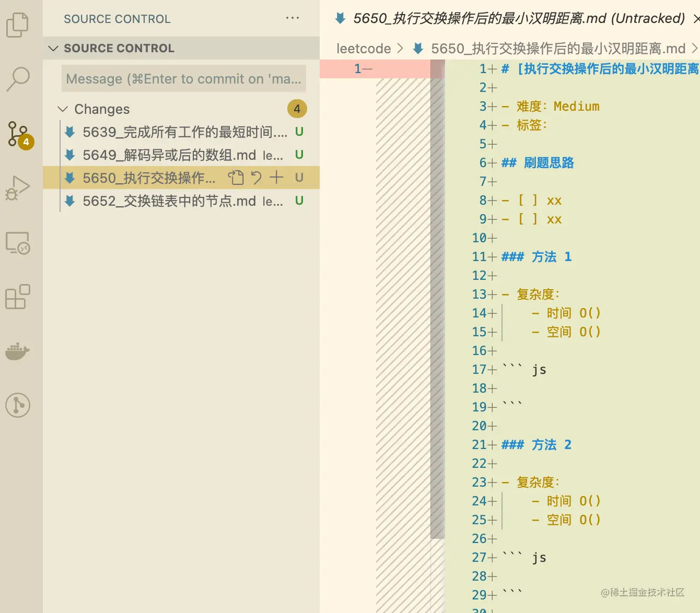
Task: Click the line with 标签:
Action: (524, 125)
